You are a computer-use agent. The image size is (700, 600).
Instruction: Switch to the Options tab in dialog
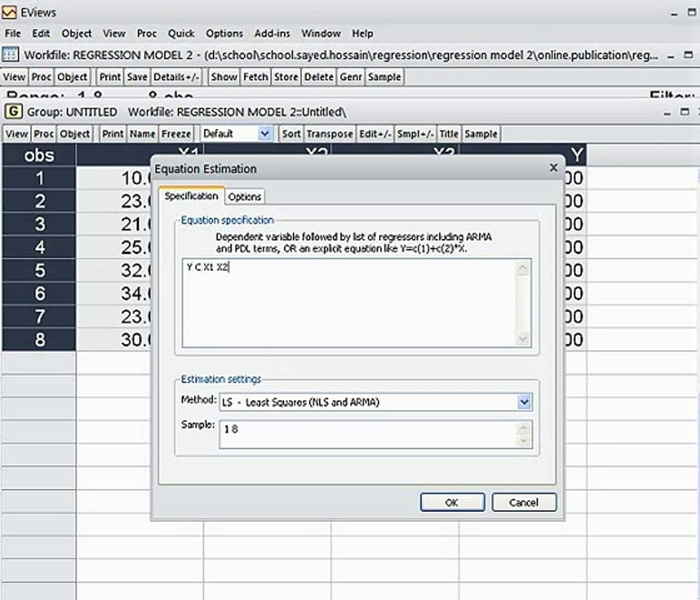(244, 197)
